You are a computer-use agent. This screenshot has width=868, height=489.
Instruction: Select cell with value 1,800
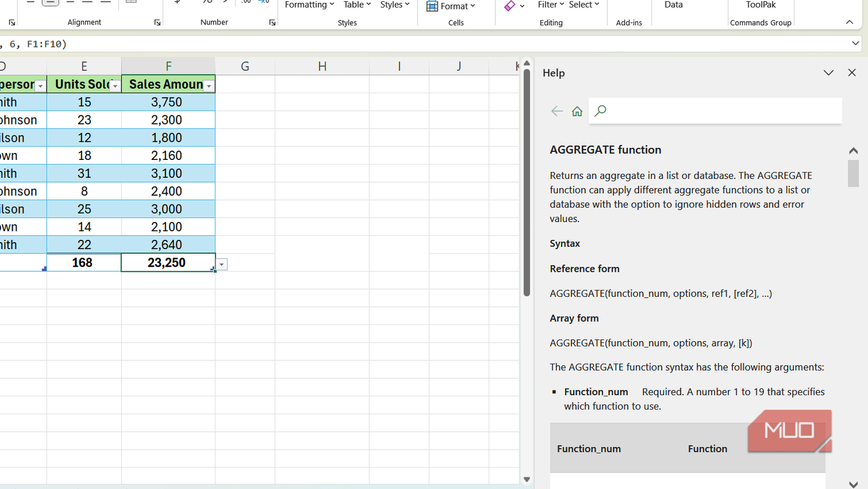coord(169,138)
